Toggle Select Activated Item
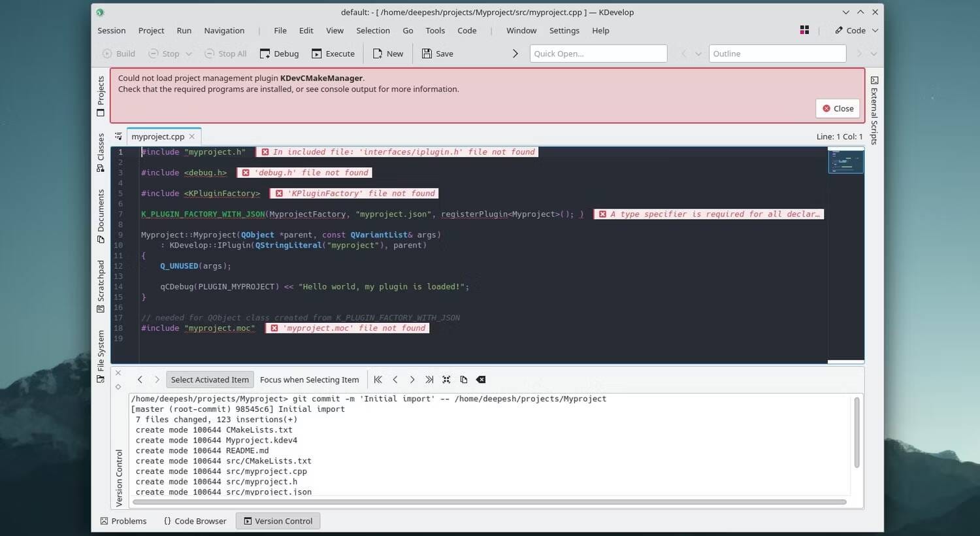980x536 pixels. [x=209, y=379]
